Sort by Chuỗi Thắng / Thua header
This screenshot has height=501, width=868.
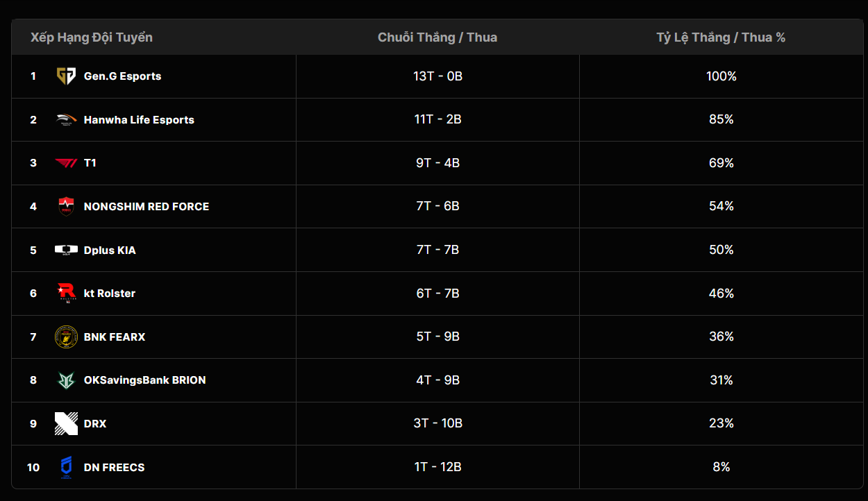click(x=437, y=37)
